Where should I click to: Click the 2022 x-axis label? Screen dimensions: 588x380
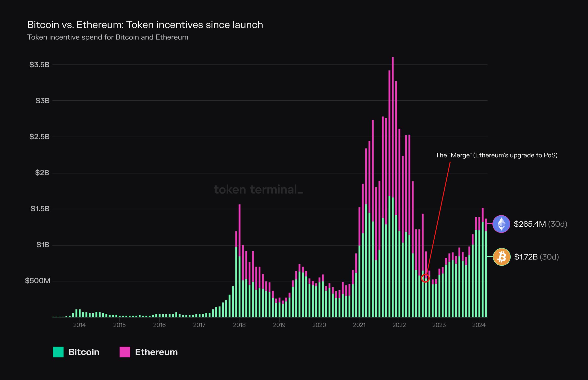[399, 325]
